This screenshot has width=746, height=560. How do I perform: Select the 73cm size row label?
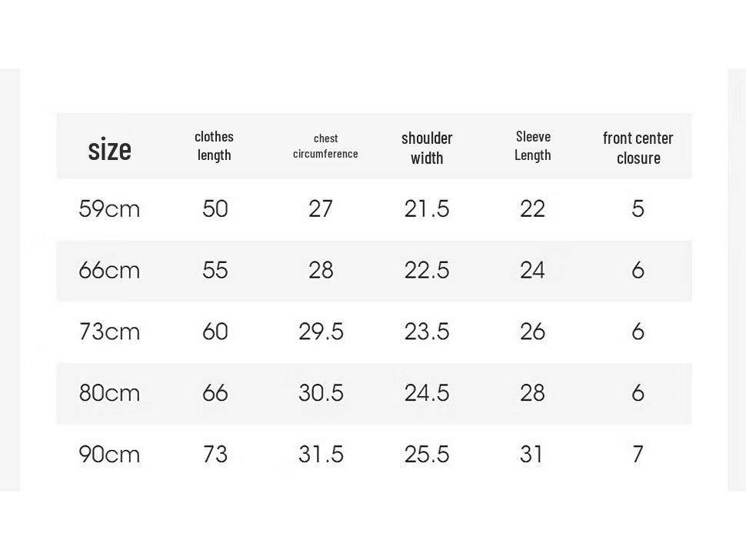[109, 332]
